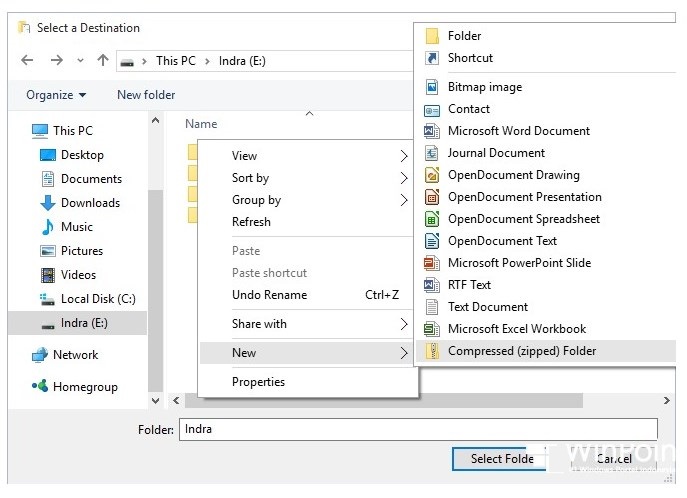Click the Music icon in sidebar
687x498 pixels.
click(x=47, y=227)
